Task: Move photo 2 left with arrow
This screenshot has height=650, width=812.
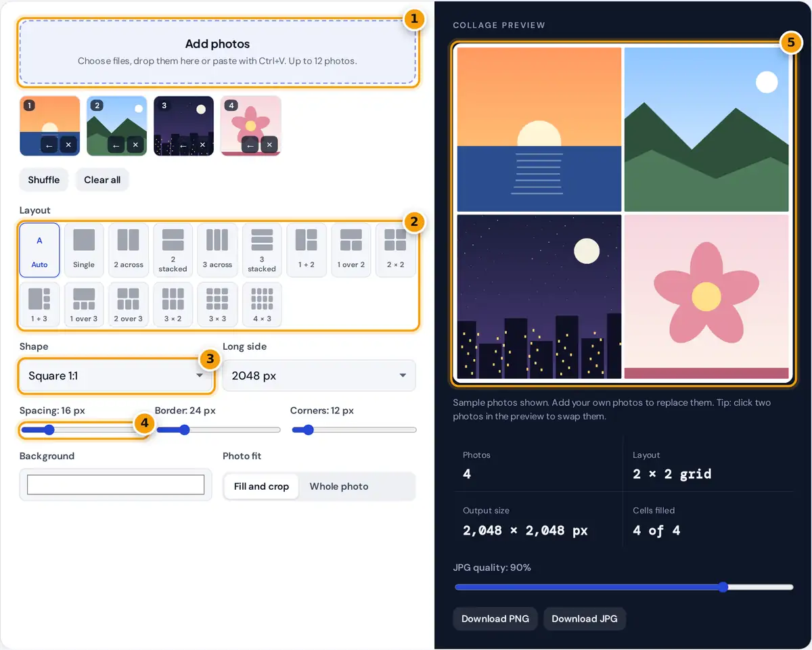Action: coord(116,145)
